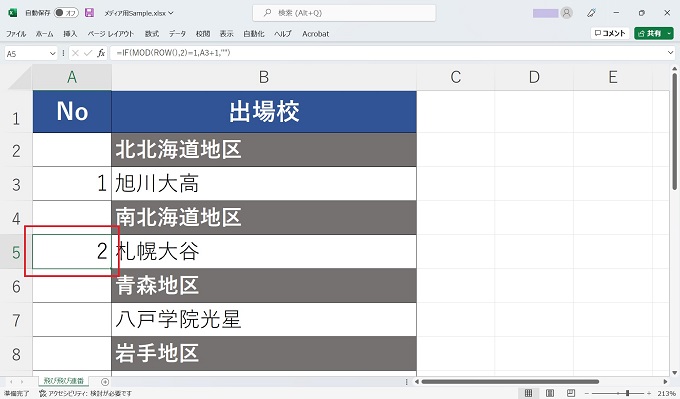Open the 数式 tab

(152, 34)
